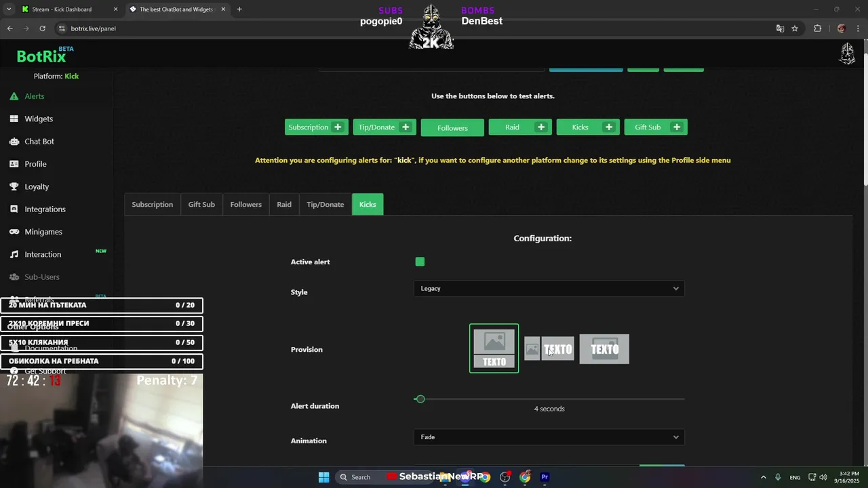Click the taskbar clock showing 3:42 PM
The height and width of the screenshot is (488, 868).
point(849,477)
